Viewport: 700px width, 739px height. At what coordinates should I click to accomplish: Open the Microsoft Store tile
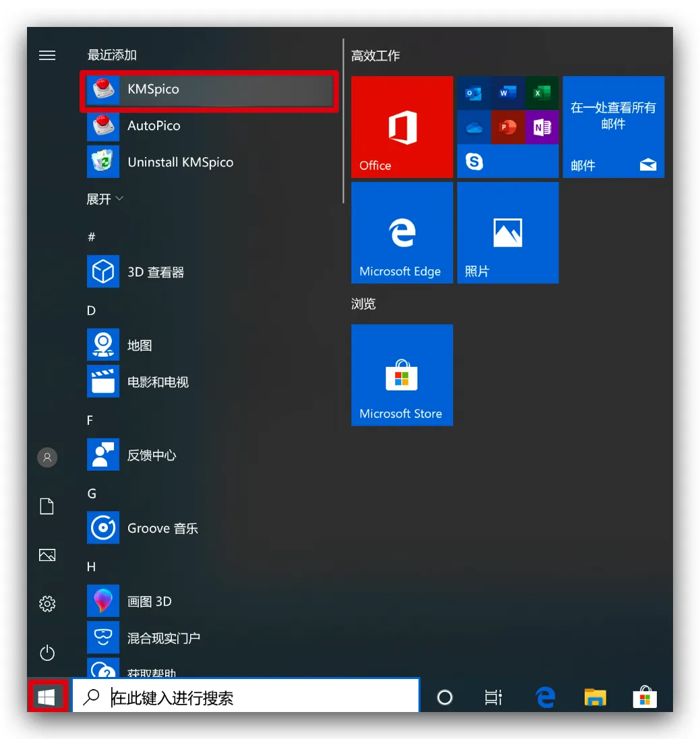click(402, 375)
